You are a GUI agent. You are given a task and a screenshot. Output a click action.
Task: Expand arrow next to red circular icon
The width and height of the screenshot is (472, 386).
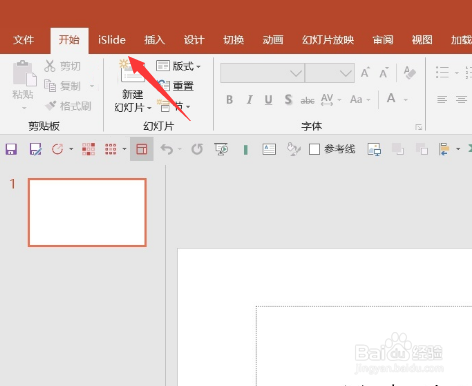71,149
